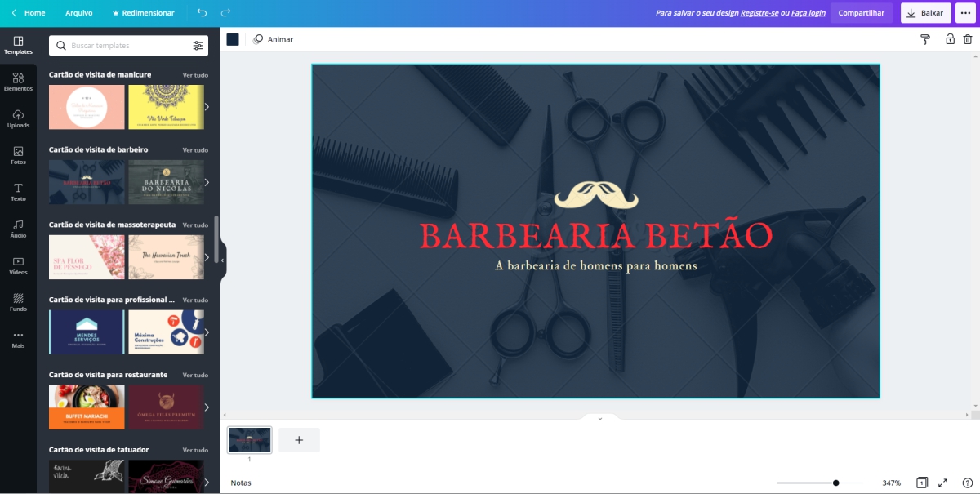
Task: Open the Fotos sidebar tab
Action: pyautogui.click(x=18, y=155)
